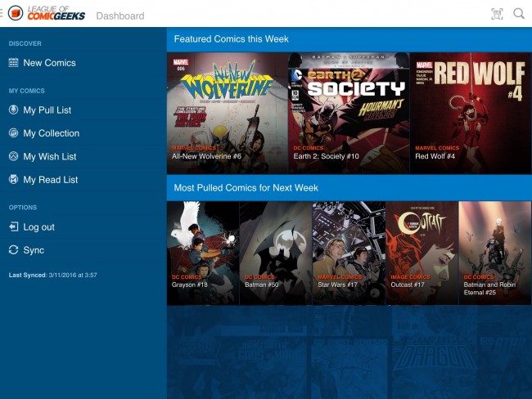Screen dimensions: 532x399
Task: Open Red Wolf #4 cover
Action: tap(471, 113)
